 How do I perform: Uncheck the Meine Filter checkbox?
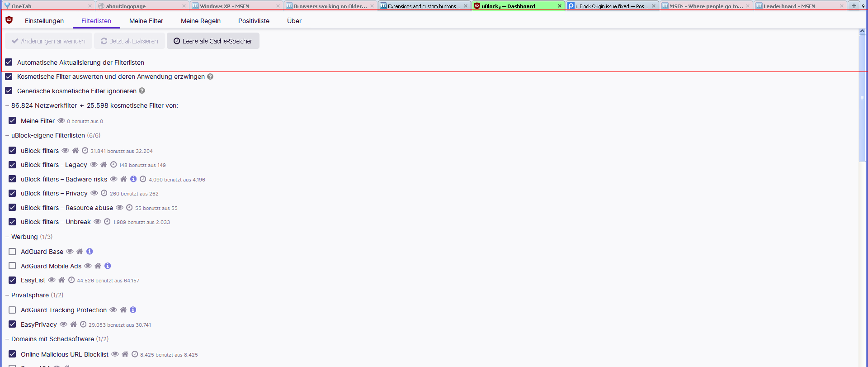[x=12, y=121]
